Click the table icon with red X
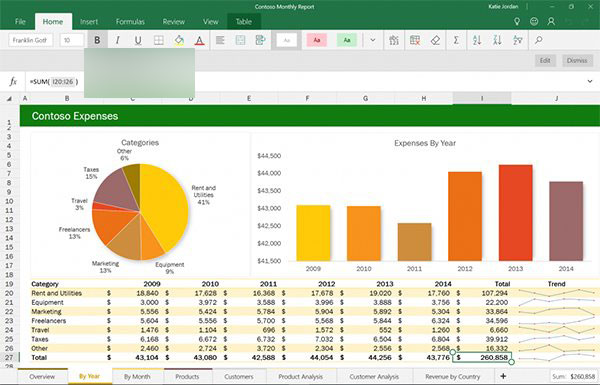The height and width of the screenshot is (385, 600). tap(415, 40)
